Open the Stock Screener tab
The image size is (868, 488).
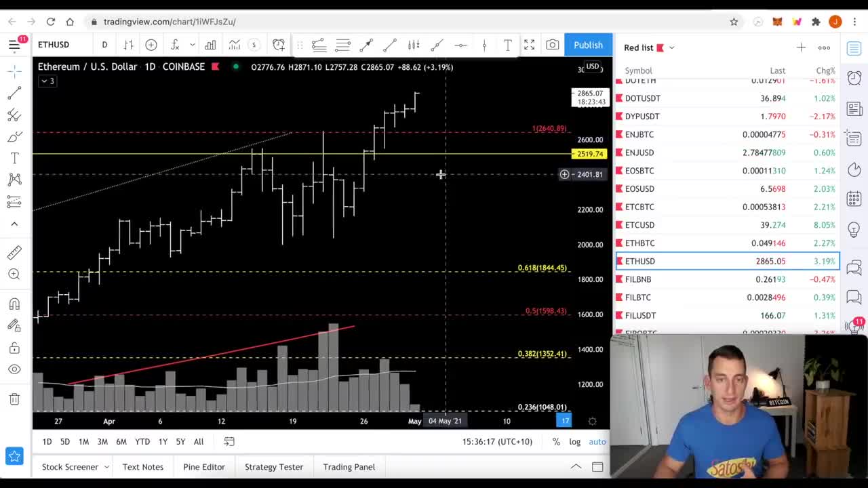click(x=70, y=467)
